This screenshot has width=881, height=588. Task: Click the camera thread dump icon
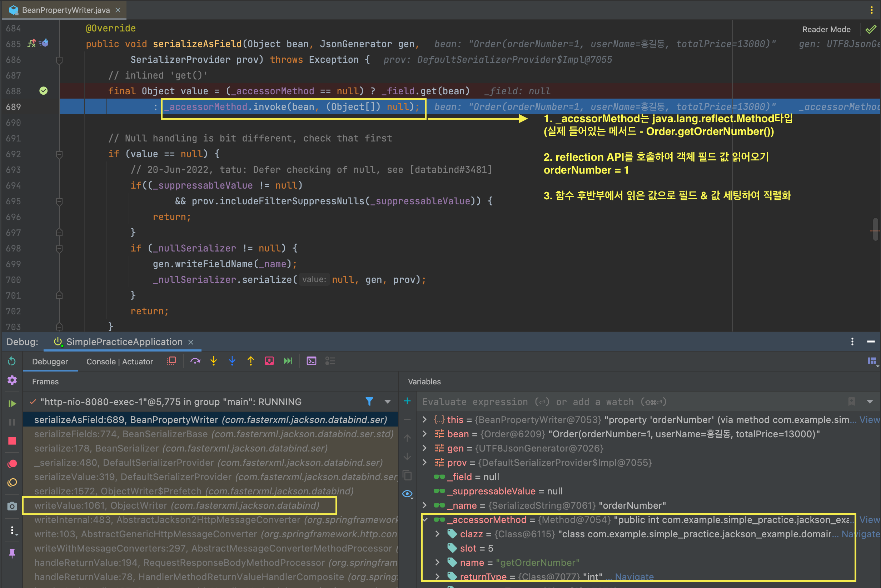click(x=12, y=506)
